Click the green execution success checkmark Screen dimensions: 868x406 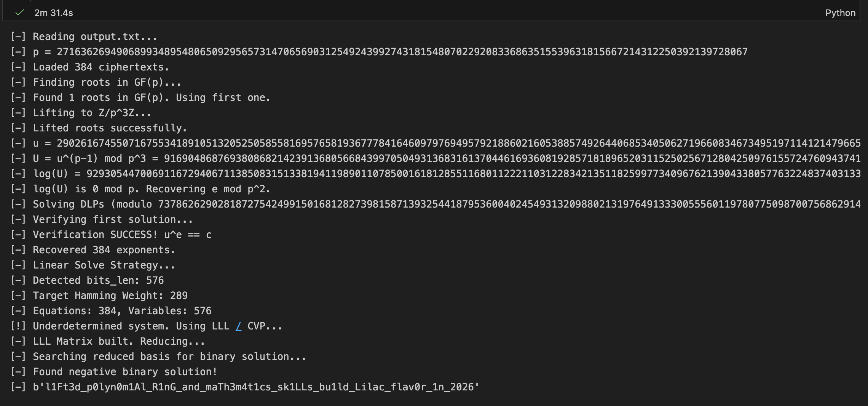(19, 13)
